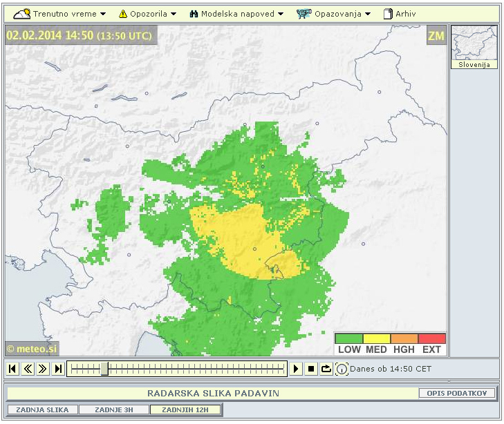
Task: Toggle the animation loop icon
Action: click(326, 369)
